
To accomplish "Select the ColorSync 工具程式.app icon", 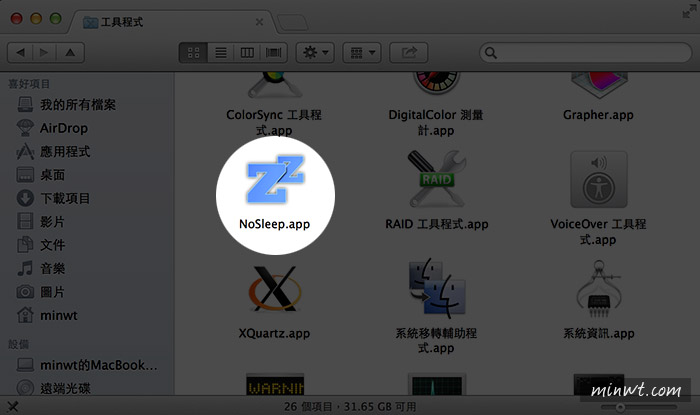I will (275, 85).
